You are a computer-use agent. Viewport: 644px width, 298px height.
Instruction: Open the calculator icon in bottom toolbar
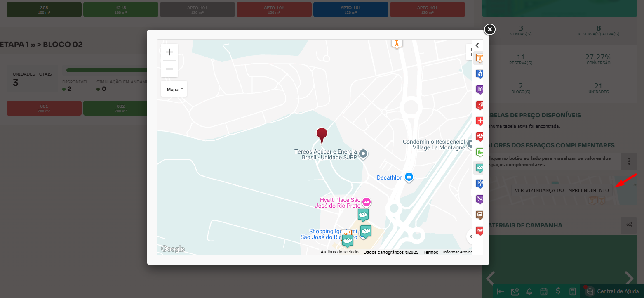pyautogui.click(x=572, y=291)
